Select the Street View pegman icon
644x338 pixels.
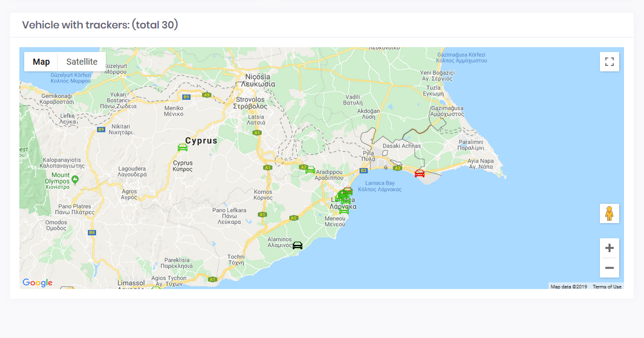(610, 213)
